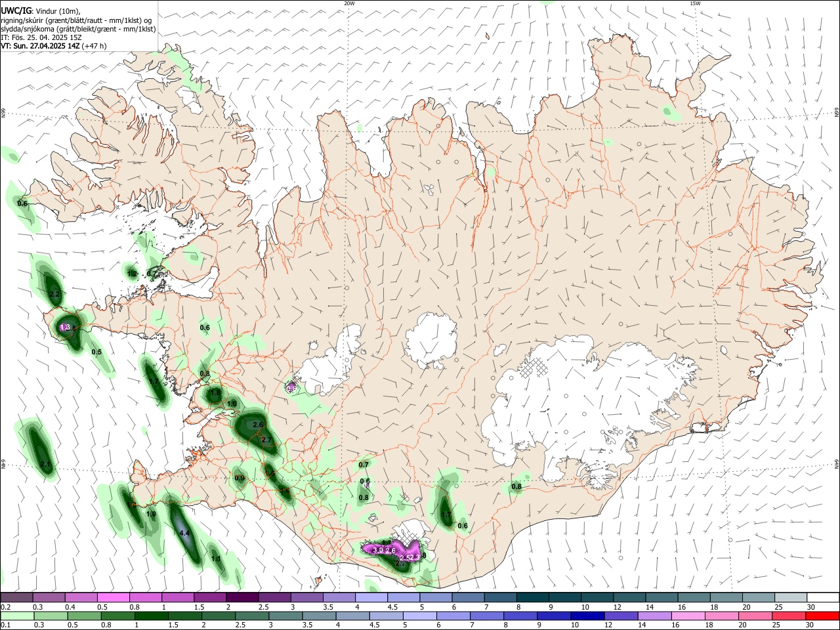Image resolution: width=840 pixels, height=630 pixels.
Task: Click the '3.0' value in the purple area
Action: coord(378,551)
